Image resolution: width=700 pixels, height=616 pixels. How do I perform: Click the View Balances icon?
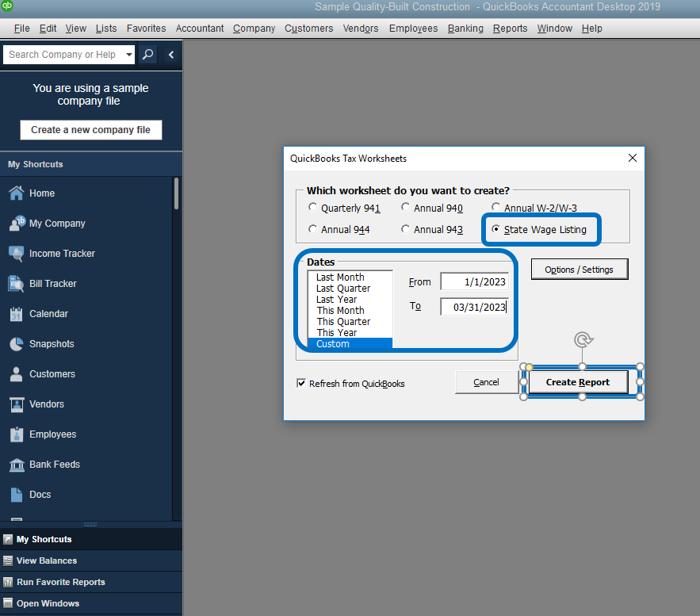point(8,561)
